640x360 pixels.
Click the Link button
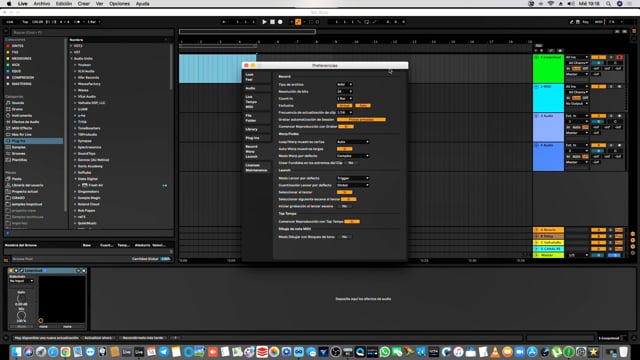[x=10, y=22]
